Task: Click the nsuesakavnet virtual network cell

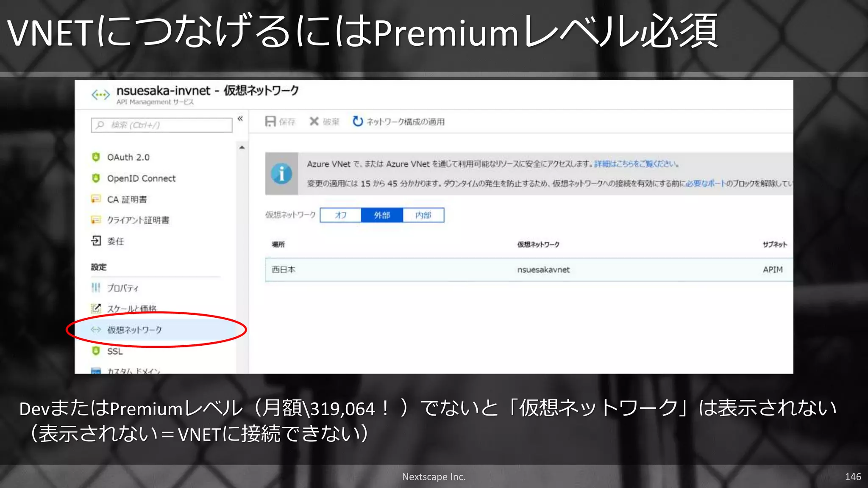Action: click(x=543, y=269)
